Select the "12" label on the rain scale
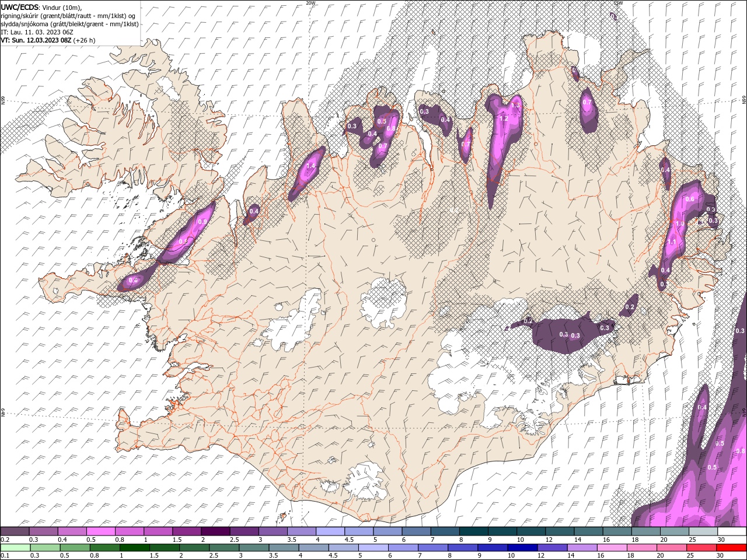 542,555
